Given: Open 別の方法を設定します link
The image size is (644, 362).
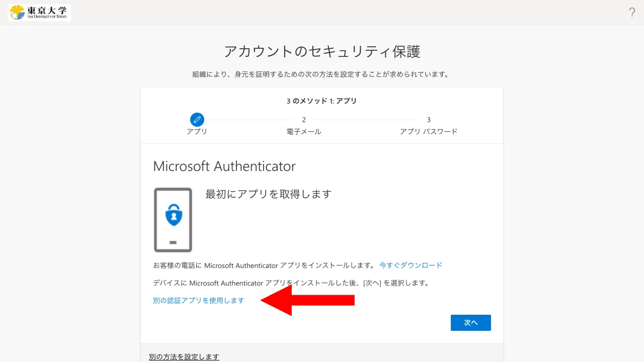Looking at the screenshot, I should pyautogui.click(x=184, y=357).
